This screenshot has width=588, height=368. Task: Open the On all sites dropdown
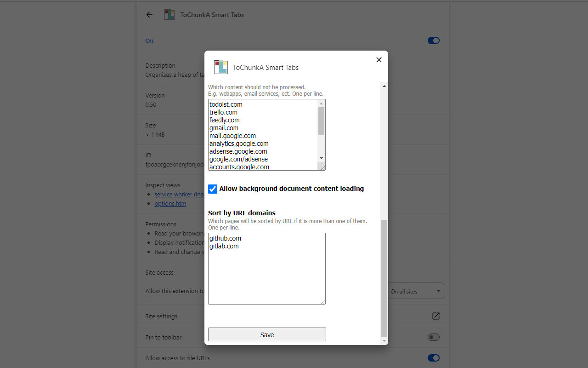(416, 291)
